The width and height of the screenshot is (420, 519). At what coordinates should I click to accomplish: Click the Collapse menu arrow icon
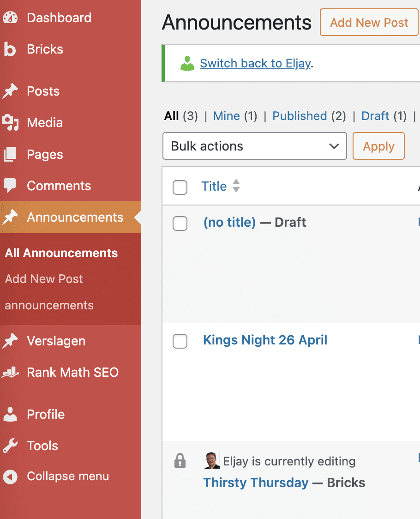[10, 477]
